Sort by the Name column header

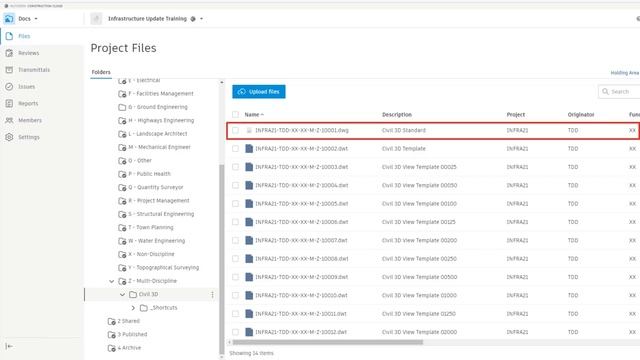click(x=253, y=114)
